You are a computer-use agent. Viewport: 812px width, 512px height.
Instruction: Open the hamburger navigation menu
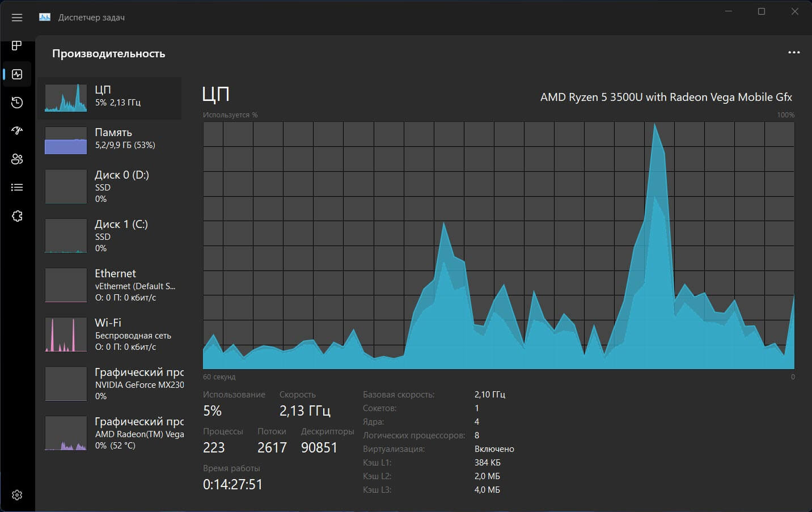17,18
